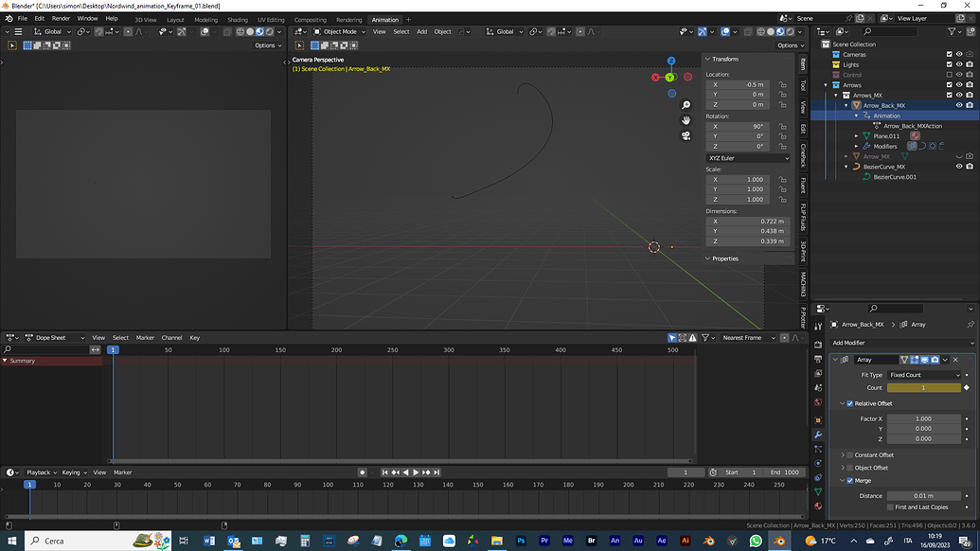980x551 pixels.
Task: Toggle auto keying record button
Action: tap(362, 473)
